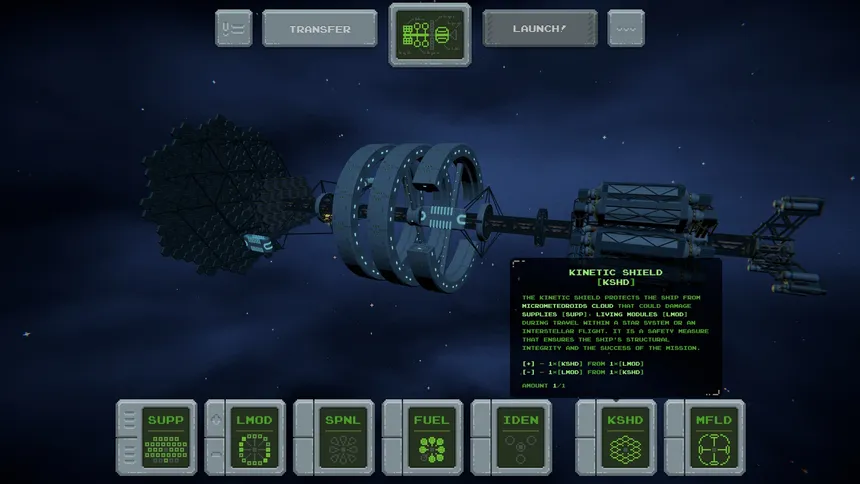
Task: Select the KSHD kinetic shield tile
Action: 625,437
